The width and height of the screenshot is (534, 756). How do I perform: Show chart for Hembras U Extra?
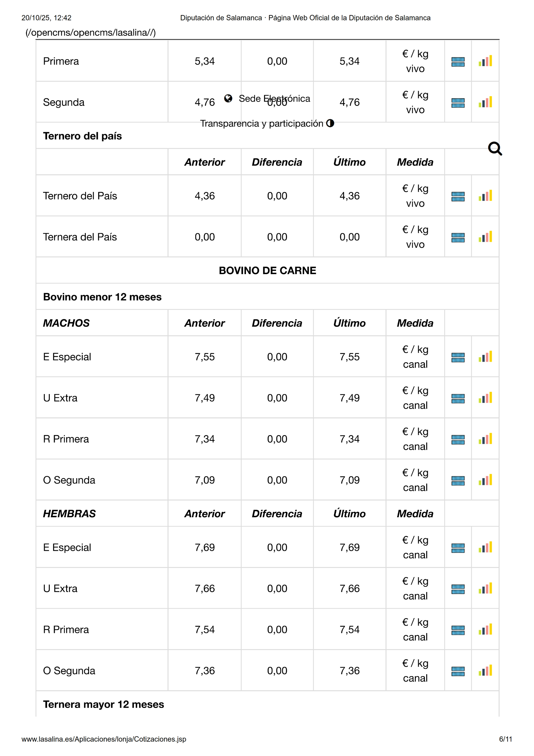[485, 588]
